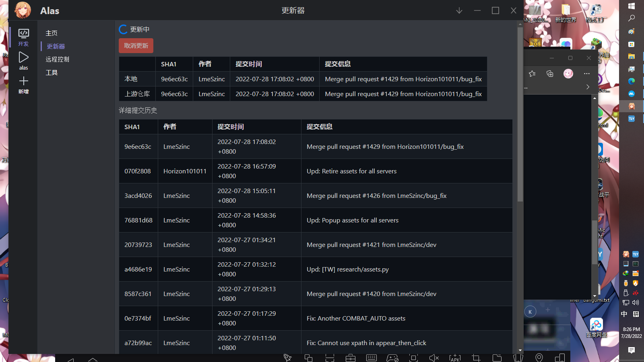Viewport: 644px width, 362px height.
Task: Expand the right chevron in browser bar
Action: click(588, 87)
